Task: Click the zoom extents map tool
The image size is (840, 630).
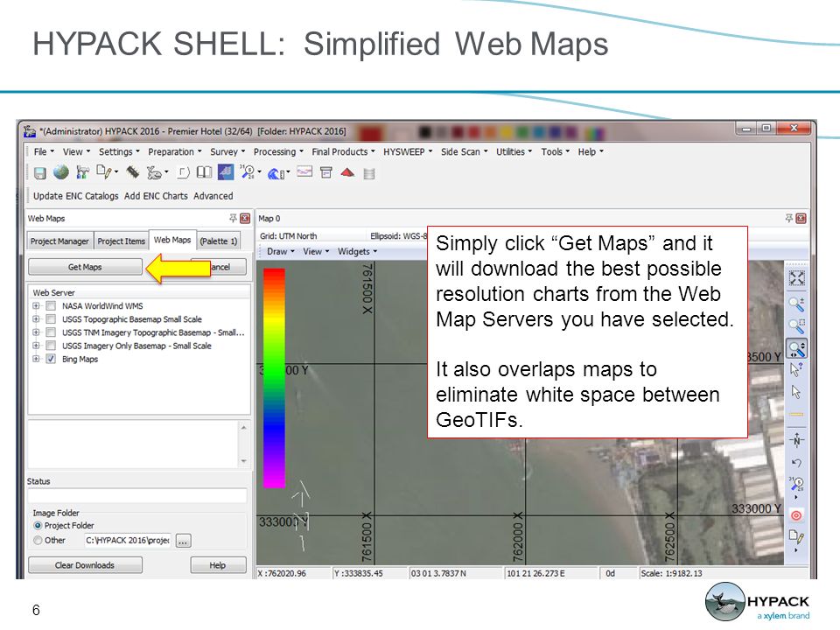Action: click(x=796, y=278)
